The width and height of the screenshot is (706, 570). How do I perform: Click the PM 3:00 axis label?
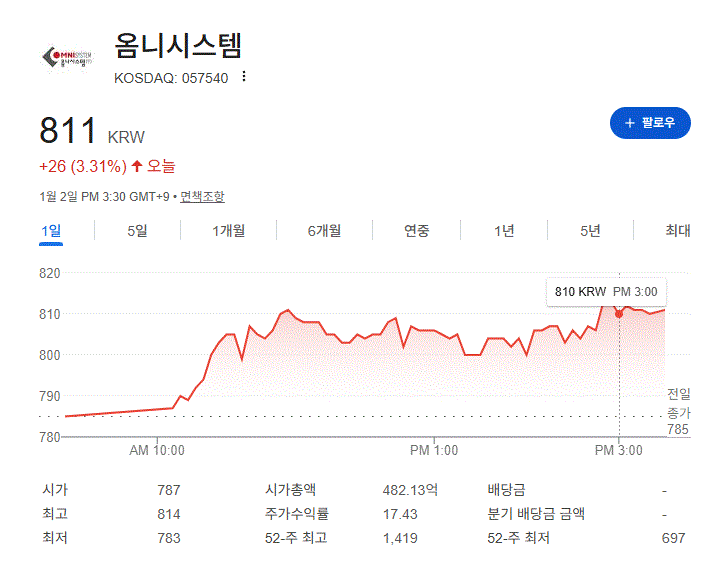(619, 450)
